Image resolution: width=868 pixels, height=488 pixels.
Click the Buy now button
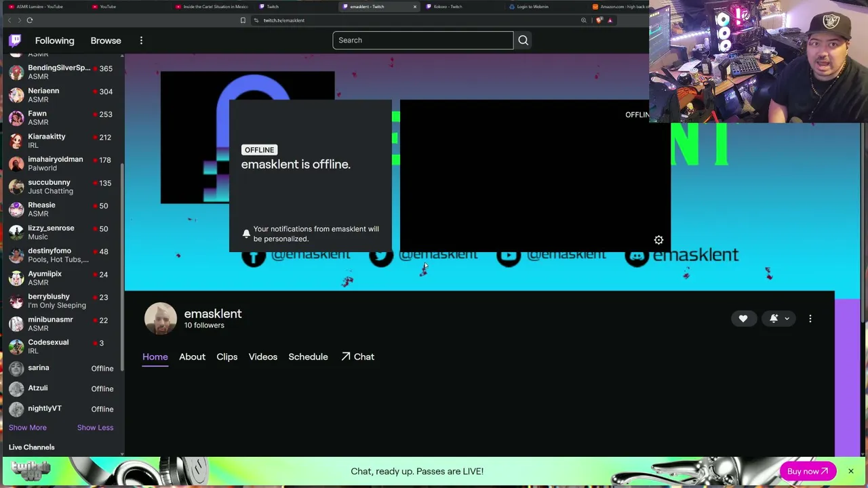808,471
